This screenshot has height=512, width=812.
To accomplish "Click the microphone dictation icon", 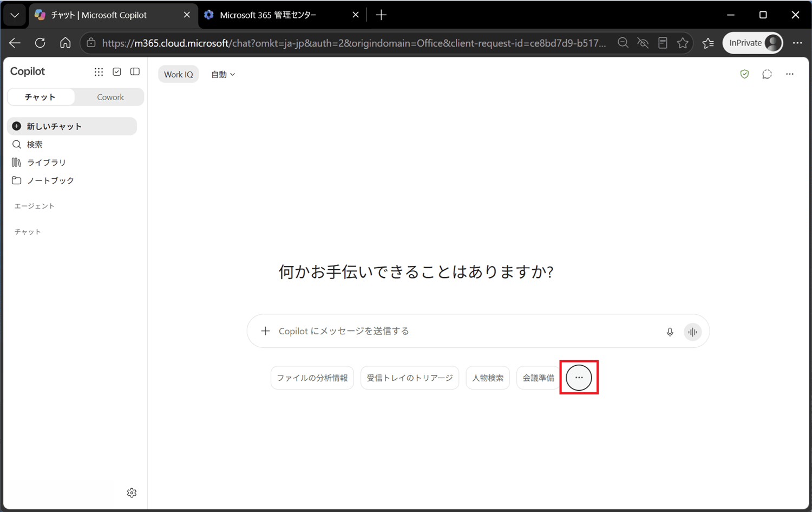I will tap(670, 332).
